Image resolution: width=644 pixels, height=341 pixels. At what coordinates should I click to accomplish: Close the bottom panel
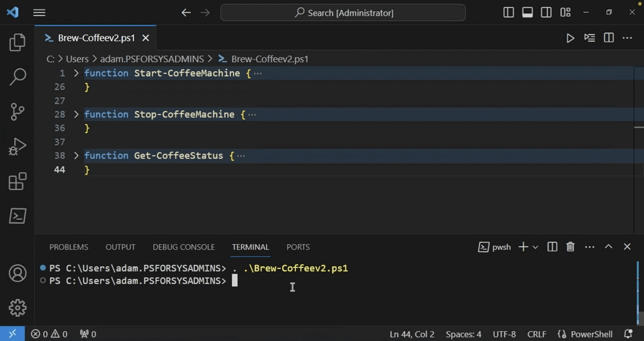(x=627, y=247)
